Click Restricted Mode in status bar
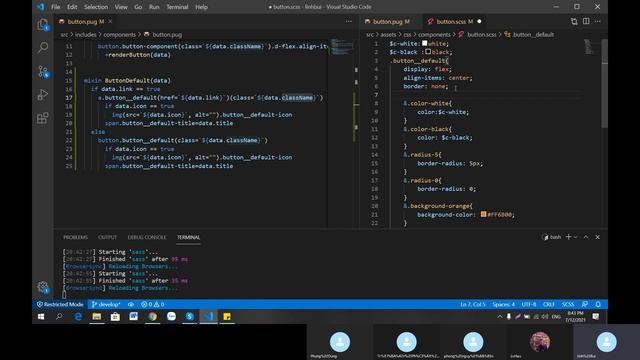The height and width of the screenshot is (360, 640). pyautogui.click(x=60, y=304)
